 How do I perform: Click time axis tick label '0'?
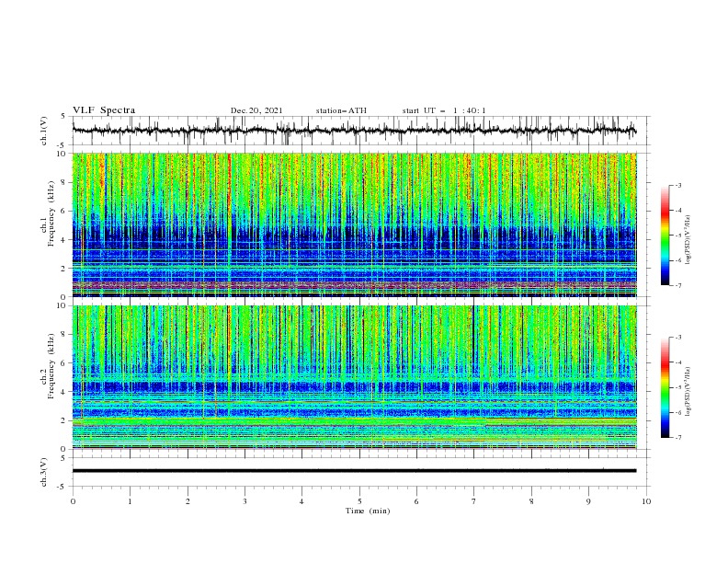(73, 501)
